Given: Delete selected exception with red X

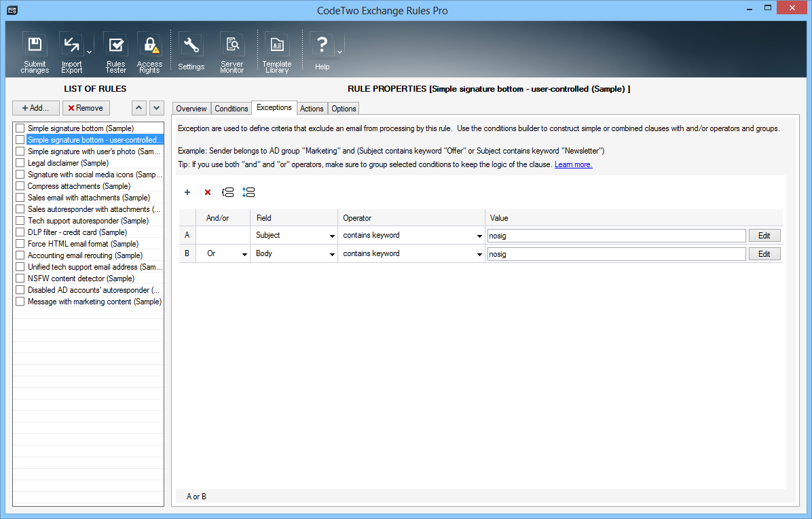Looking at the screenshot, I should 208,192.
